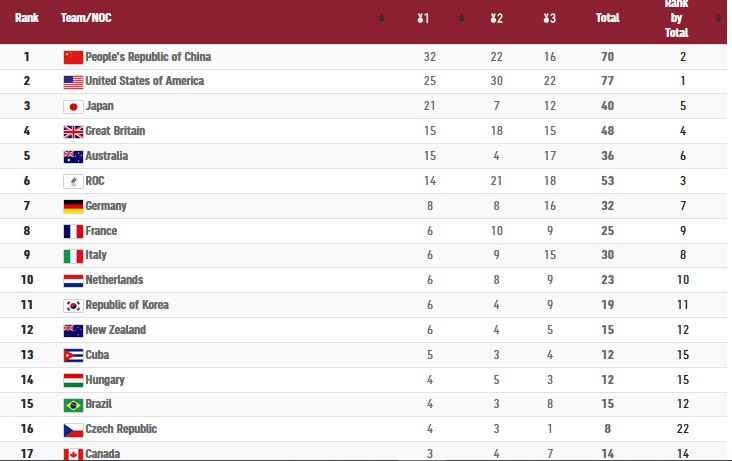Open the Netherlands team link

point(114,280)
